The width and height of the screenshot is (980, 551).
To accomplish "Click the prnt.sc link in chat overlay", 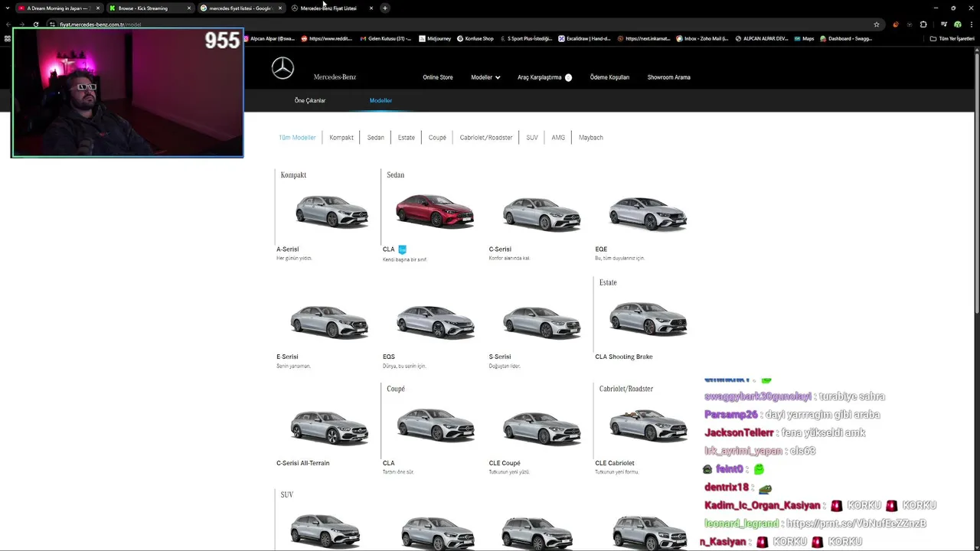I will pyautogui.click(x=856, y=523).
